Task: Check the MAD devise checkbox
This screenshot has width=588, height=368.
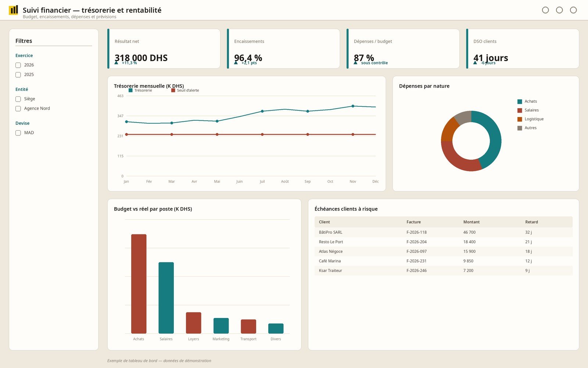Action: point(18,133)
